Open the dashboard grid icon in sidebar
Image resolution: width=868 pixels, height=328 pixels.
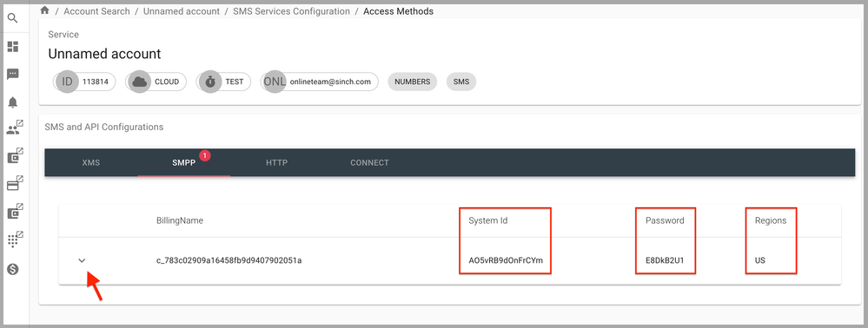point(13,47)
